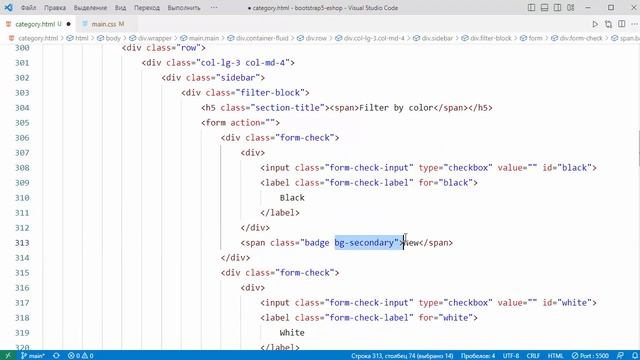
Task: Click the selected bg-secondary class
Action: pyautogui.click(x=364, y=243)
